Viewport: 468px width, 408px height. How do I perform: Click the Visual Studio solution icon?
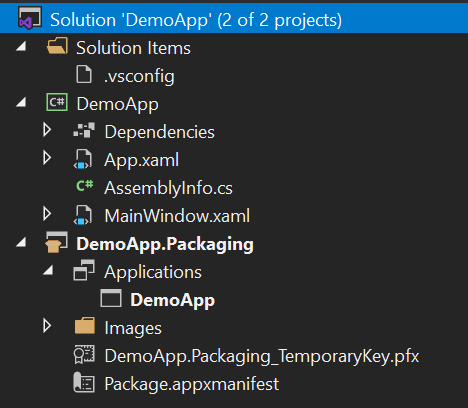[30, 18]
